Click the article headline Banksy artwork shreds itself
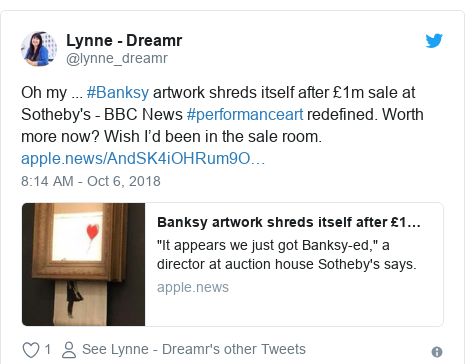 [x=289, y=222]
